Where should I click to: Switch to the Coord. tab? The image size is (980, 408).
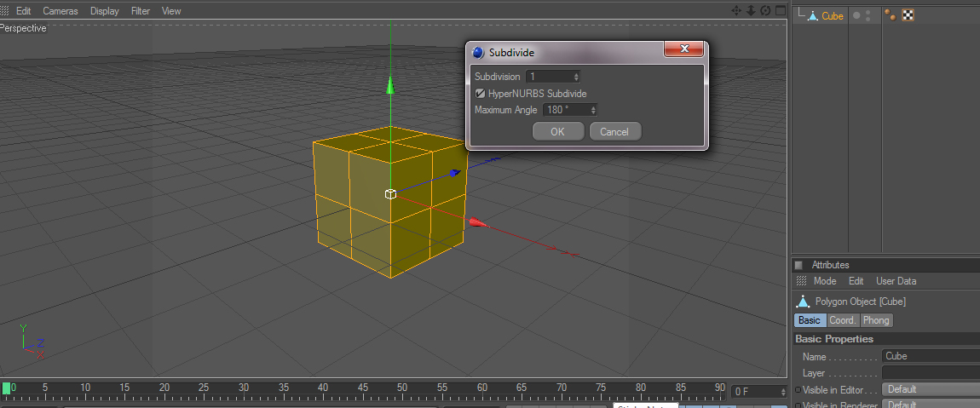(843, 320)
